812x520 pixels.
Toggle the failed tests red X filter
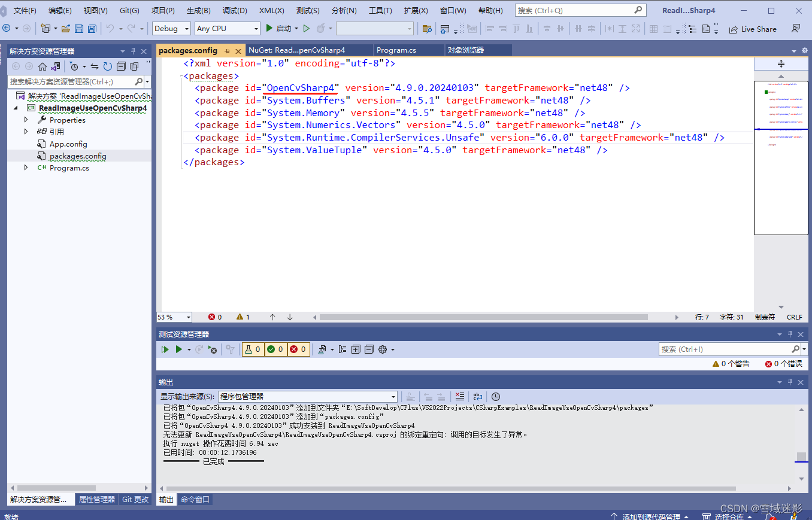[298, 349]
